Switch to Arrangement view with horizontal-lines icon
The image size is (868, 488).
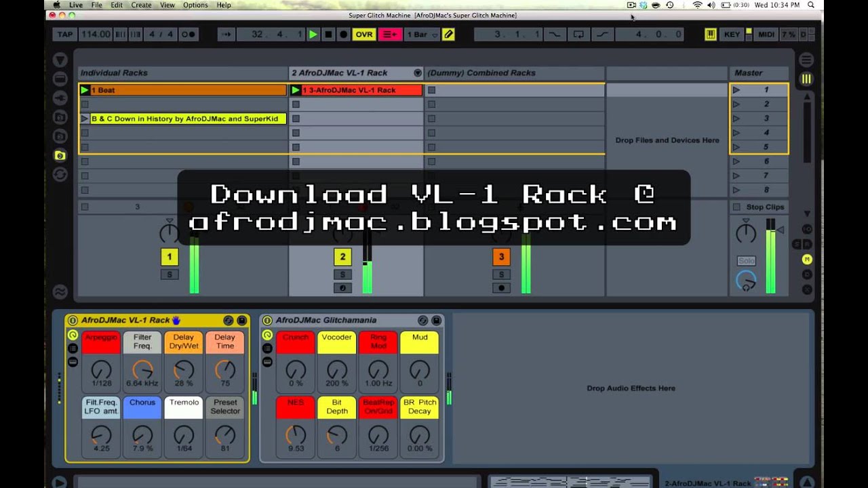click(806, 60)
